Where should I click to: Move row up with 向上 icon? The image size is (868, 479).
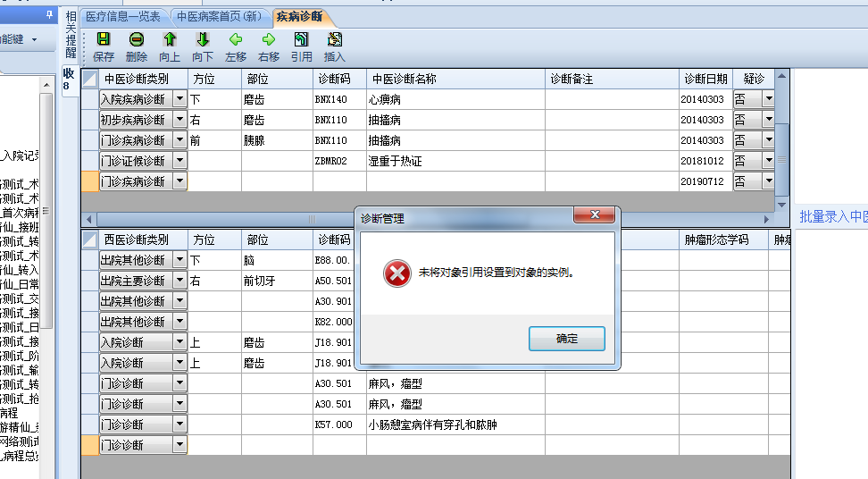tap(170, 39)
